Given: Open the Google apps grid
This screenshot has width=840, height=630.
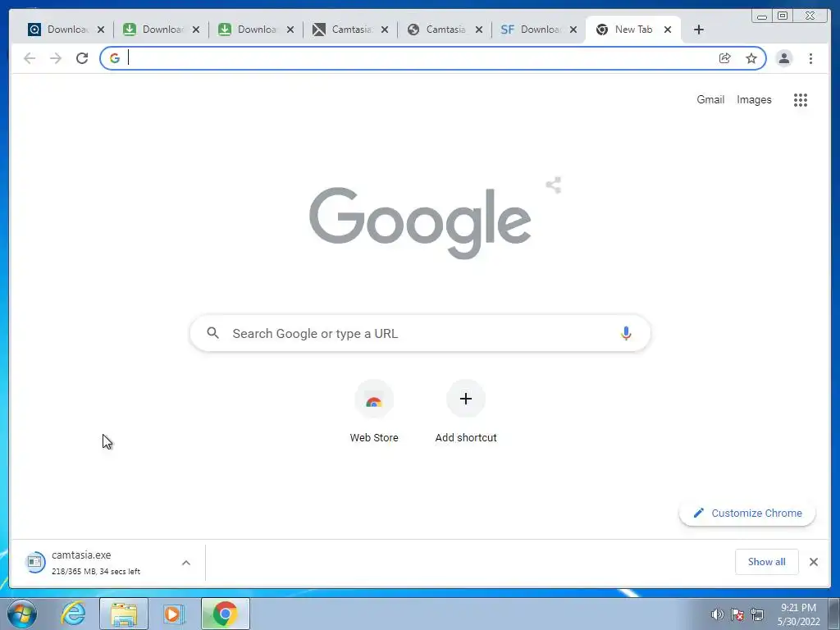Looking at the screenshot, I should coord(801,99).
